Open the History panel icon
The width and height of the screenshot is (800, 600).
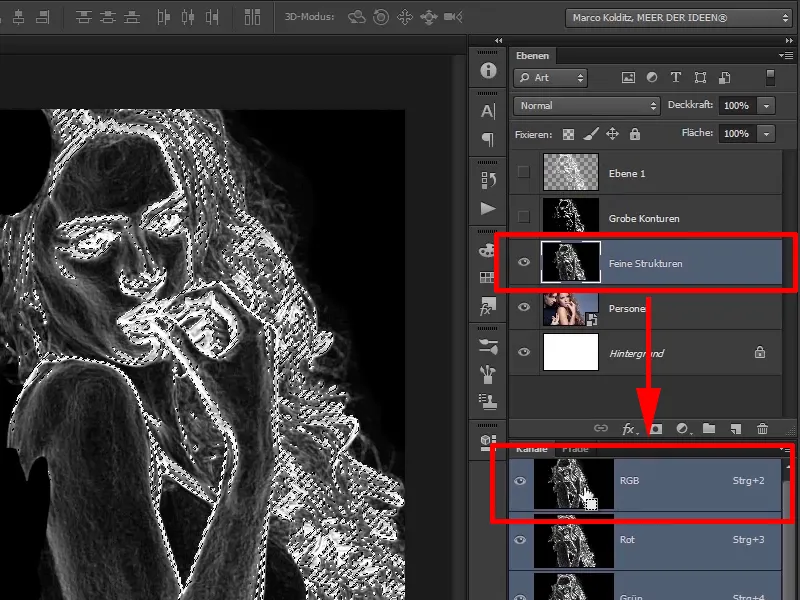(x=488, y=180)
